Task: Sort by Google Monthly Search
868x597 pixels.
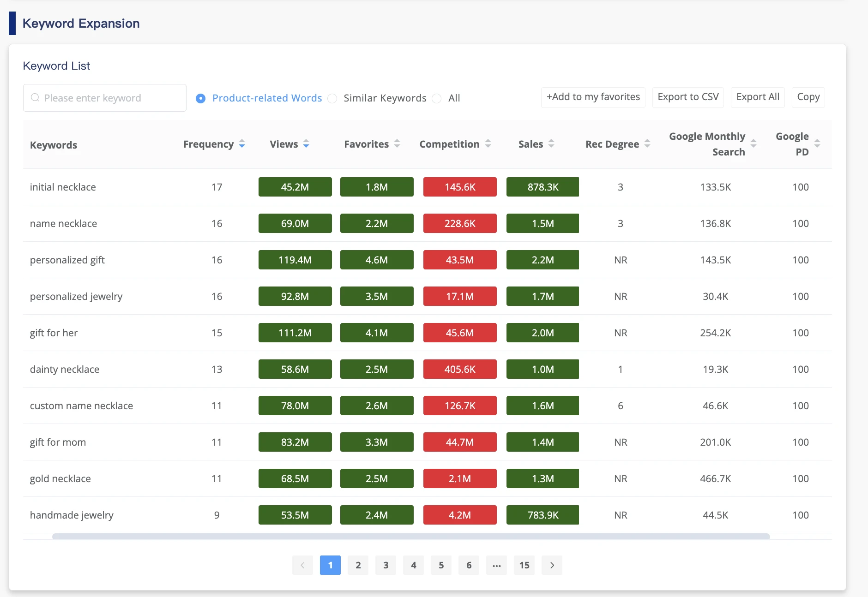Action: (753, 144)
